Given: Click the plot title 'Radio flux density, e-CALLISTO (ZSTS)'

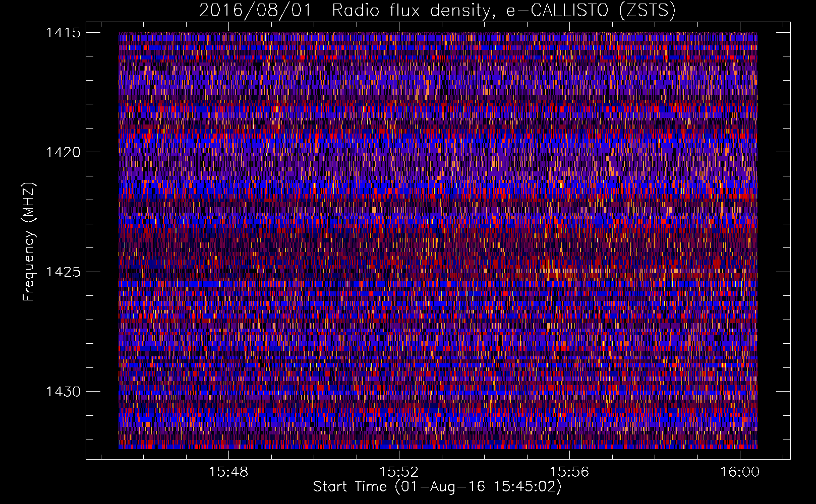Looking at the screenshot, I should click(x=503, y=10).
